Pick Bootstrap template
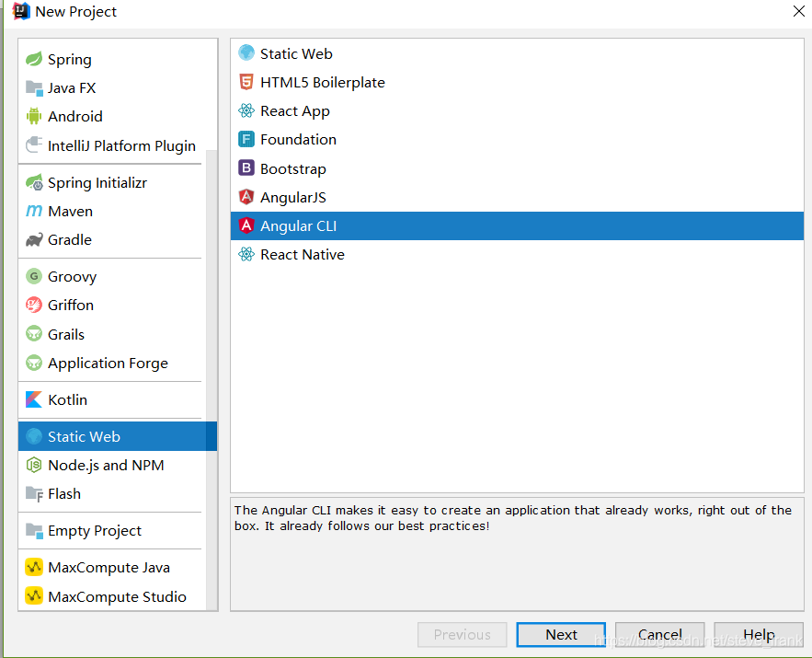Viewport: 812px width, 658px height. click(x=517, y=168)
